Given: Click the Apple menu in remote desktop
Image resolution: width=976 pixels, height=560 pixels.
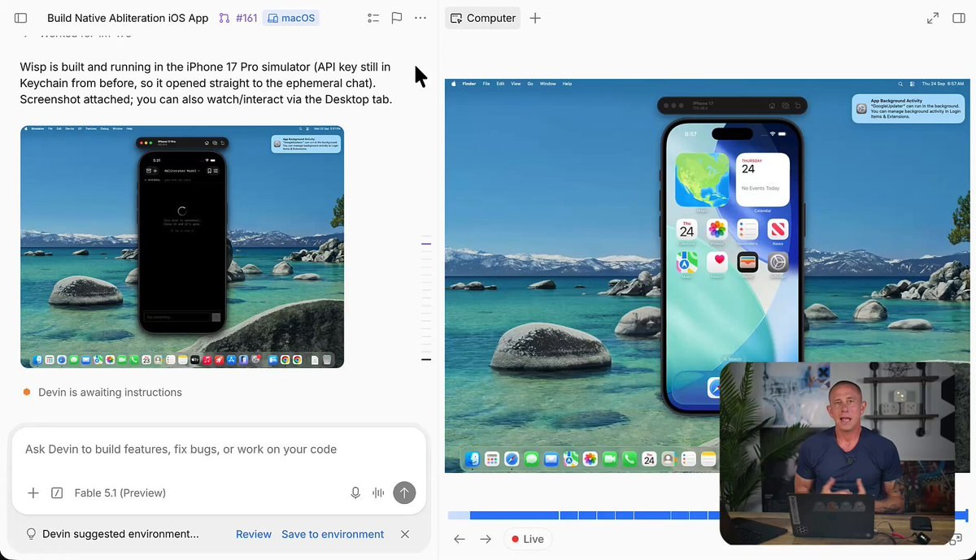Looking at the screenshot, I should 452,84.
